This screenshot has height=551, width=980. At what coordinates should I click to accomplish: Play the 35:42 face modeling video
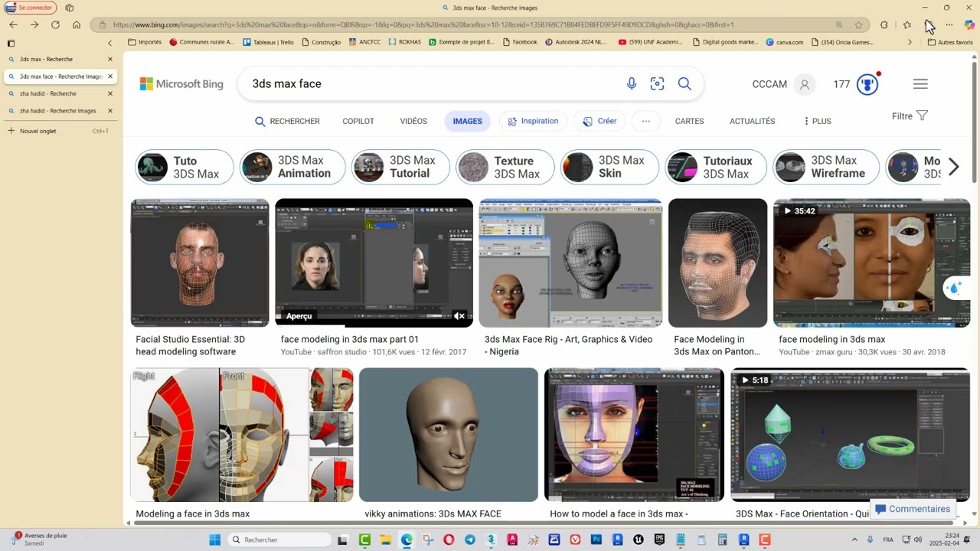click(x=871, y=262)
